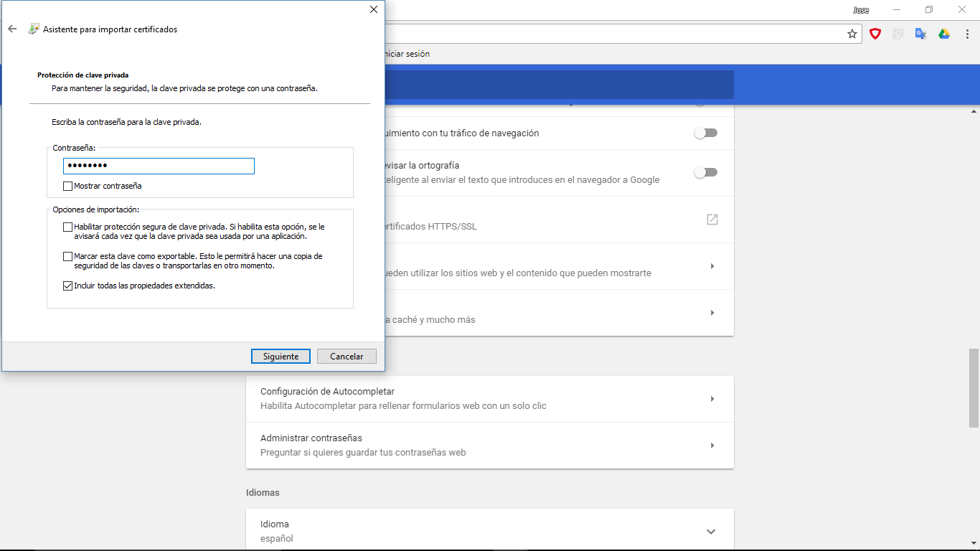980x551 pixels.
Task: Uncheck Incluir todas las propiedades extendidas
Action: [x=68, y=286]
